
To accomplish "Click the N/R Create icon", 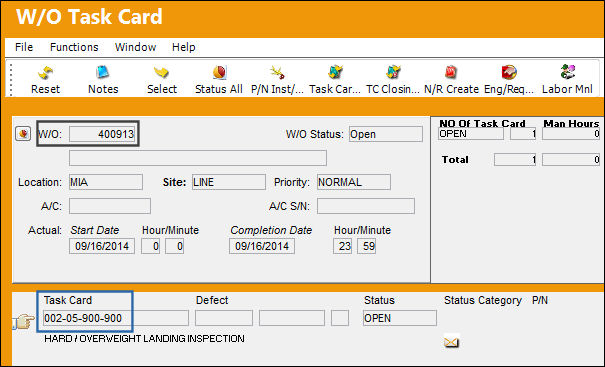I will 451,72.
